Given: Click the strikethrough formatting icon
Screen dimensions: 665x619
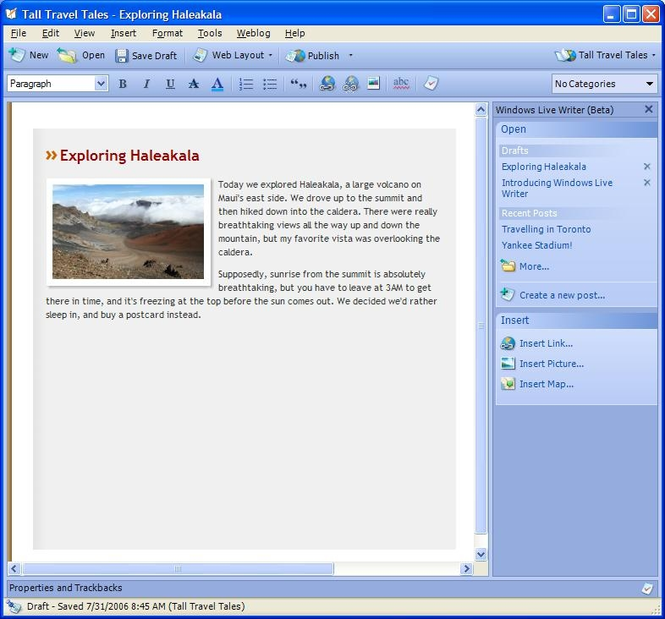Looking at the screenshot, I should tap(194, 84).
